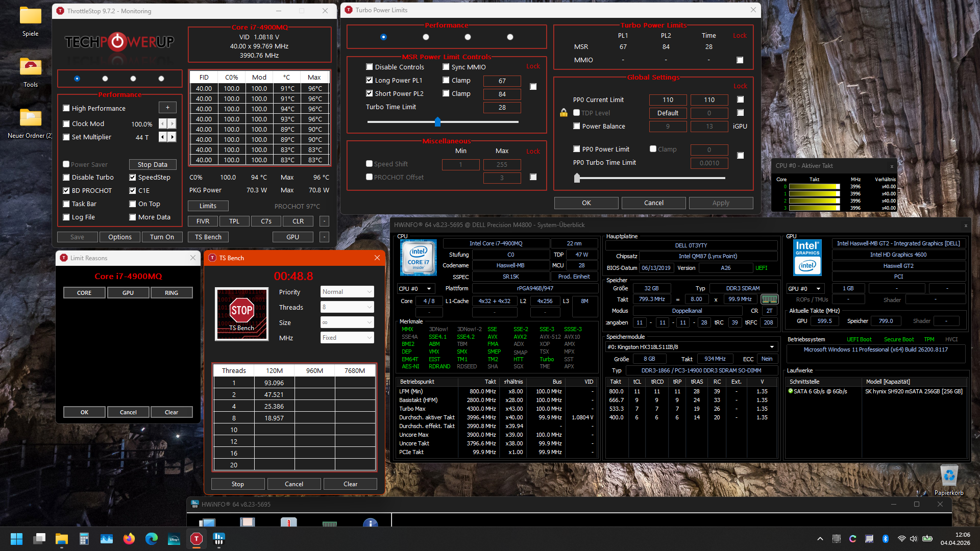Switch to the RING tab in Limit Reasons
This screenshot has height=551, width=980.
pyautogui.click(x=171, y=293)
